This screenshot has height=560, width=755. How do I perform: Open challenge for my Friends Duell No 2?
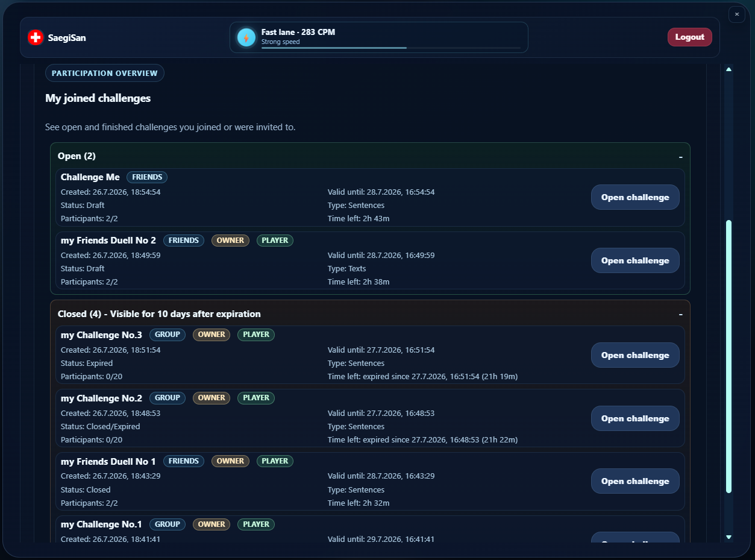(635, 260)
